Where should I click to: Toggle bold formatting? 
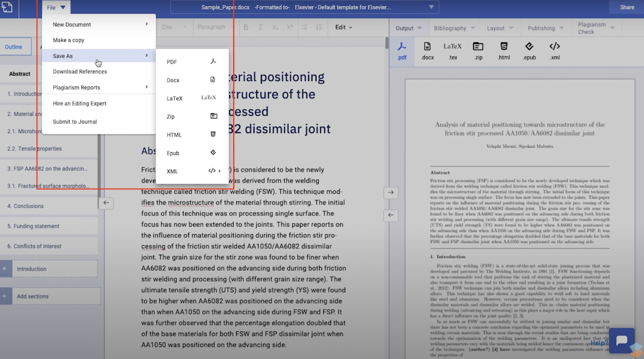coord(246,27)
